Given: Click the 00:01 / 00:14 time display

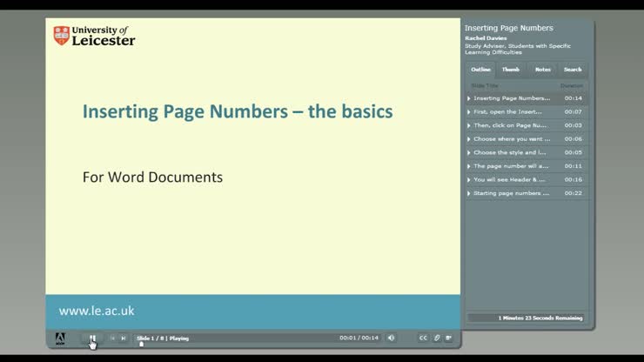Looking at the screenshot, I should pyautogui.click(x=359, y=338).
